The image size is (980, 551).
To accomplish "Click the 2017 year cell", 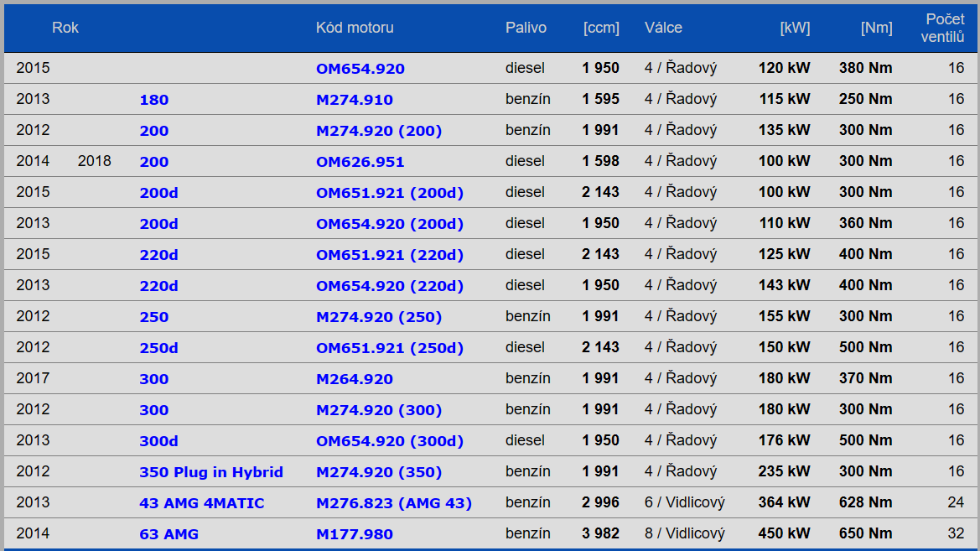I will (34, 378).
